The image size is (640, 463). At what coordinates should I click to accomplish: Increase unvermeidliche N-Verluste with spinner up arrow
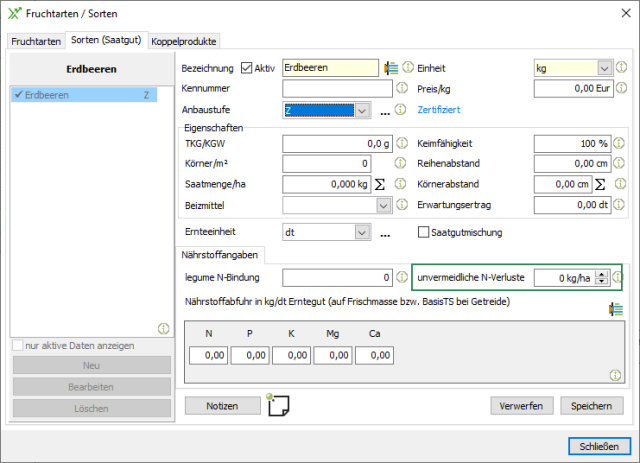point(600,273)
